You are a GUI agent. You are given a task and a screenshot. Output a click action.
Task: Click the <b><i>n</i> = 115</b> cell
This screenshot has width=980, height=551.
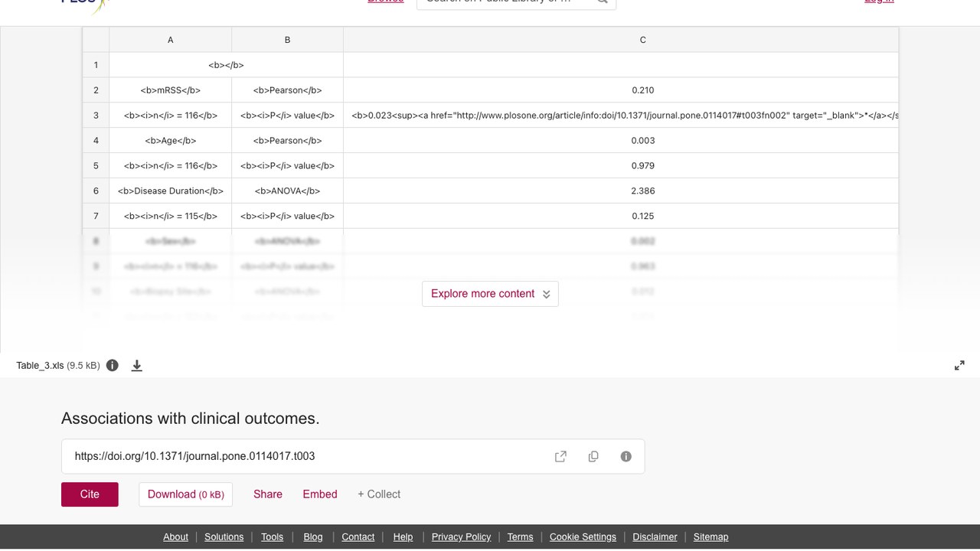tap(171, 217)
